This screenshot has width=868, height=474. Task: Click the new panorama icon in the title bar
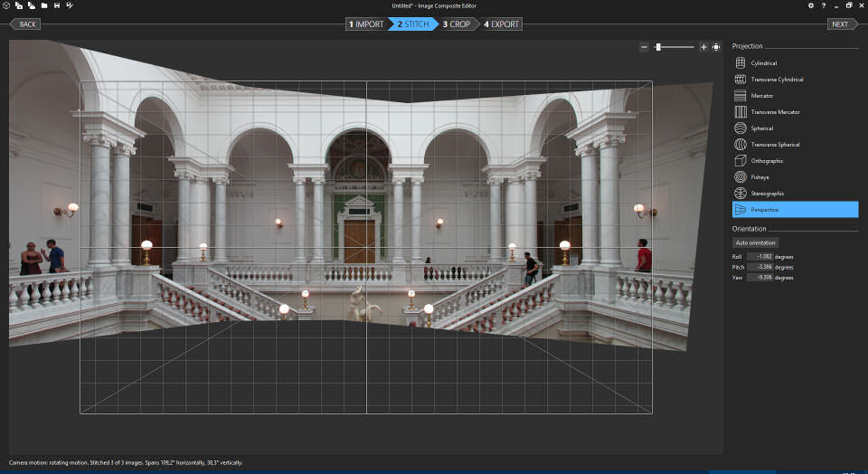click(6, 5)
